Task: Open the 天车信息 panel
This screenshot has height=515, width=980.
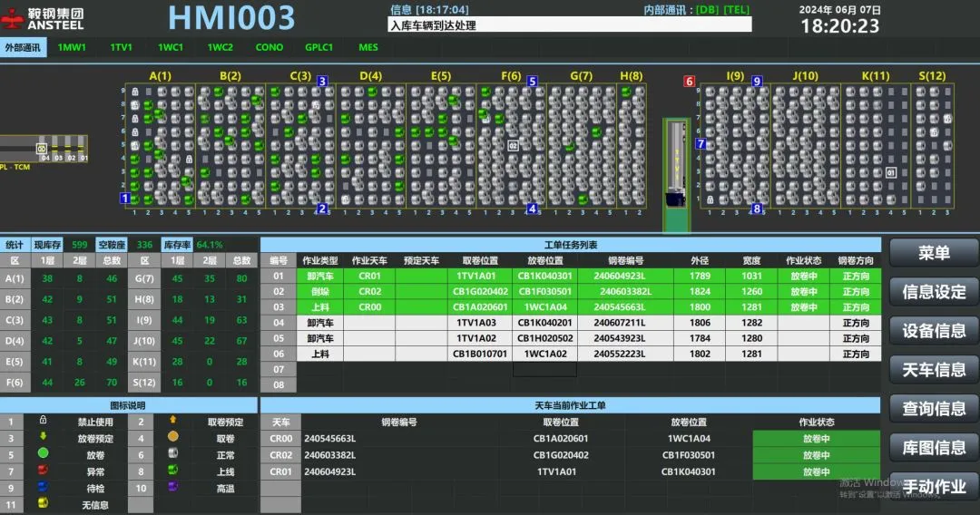Action: [934, 370]
